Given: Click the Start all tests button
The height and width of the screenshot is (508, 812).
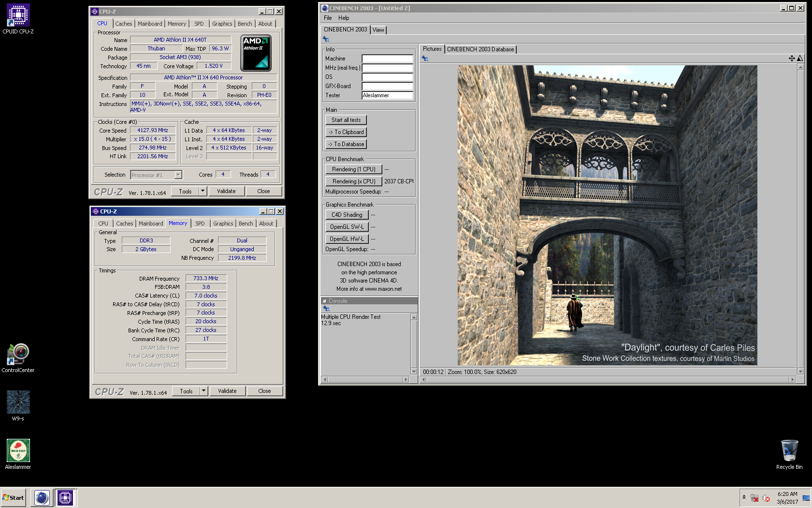Looking at the screenshot, I should [x=346, y=120].
